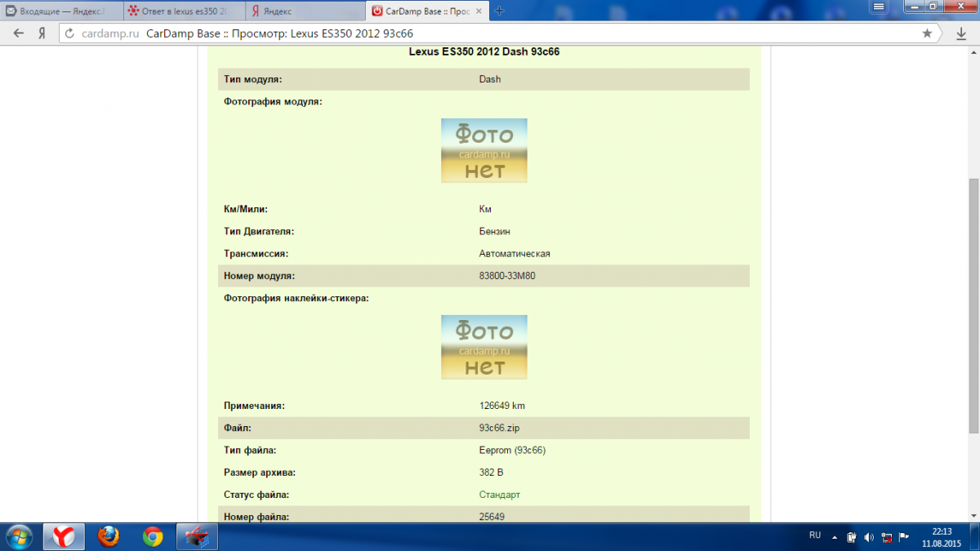Show hidden tray icons arrow
The image size is (980, 551).
(x=835, y=537)
